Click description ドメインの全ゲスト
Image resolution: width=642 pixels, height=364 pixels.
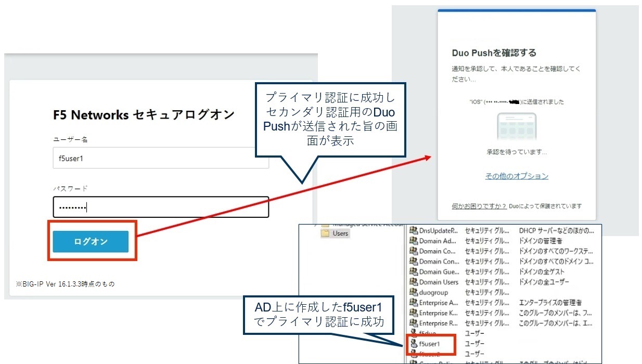[542, 271]
